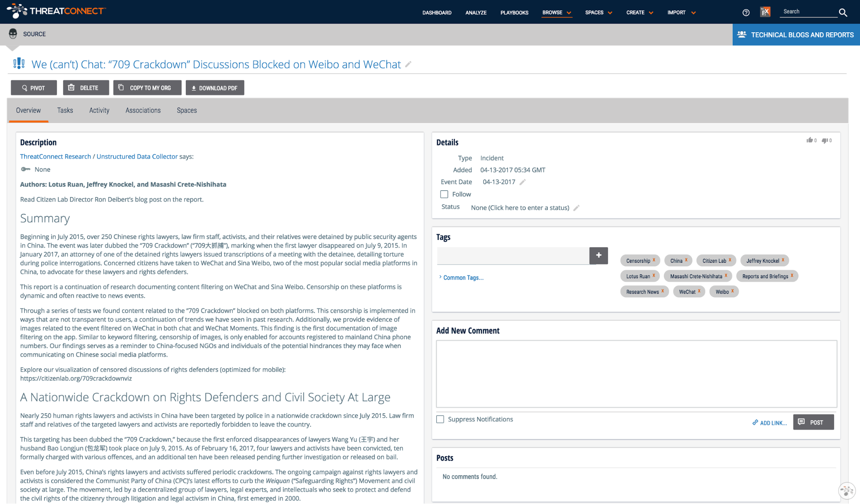This screenshot has height=504, width=860.
Task: Open the Import dropdown menu
Action: (681, 12)
